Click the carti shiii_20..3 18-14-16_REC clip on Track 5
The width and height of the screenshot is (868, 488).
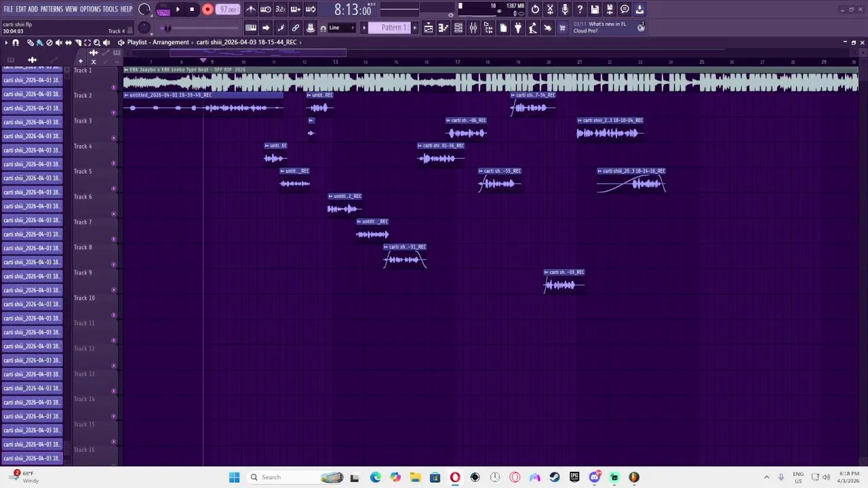tap(631, 180)
